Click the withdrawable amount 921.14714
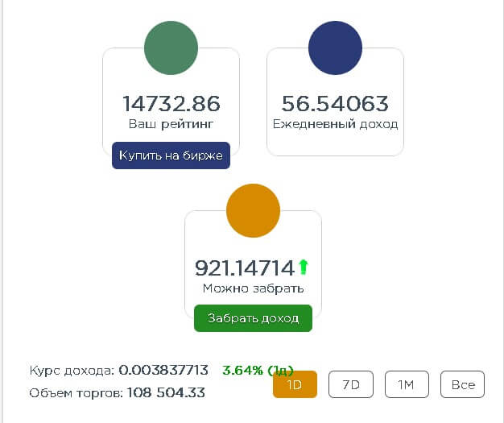 point(245,268)
